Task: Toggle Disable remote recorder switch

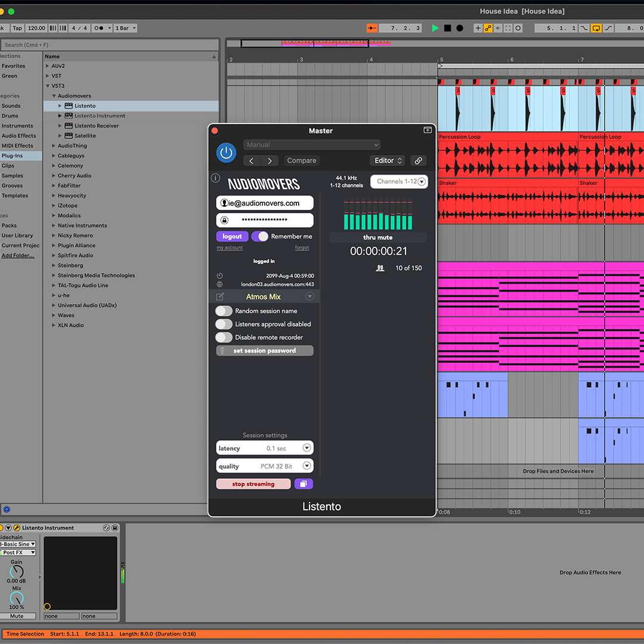Action: pyautogui.click(x=224, y=337)
